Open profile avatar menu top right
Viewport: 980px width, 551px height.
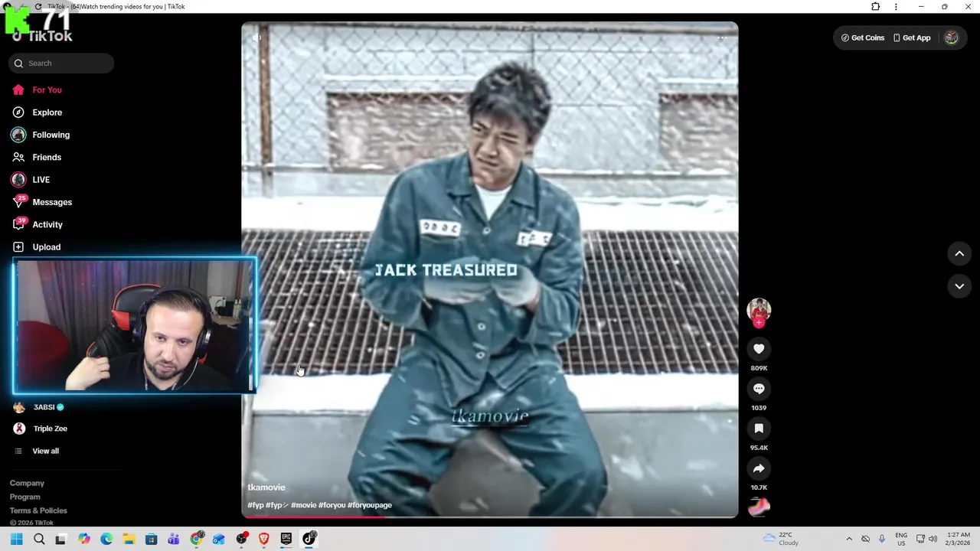coord(951,37)
